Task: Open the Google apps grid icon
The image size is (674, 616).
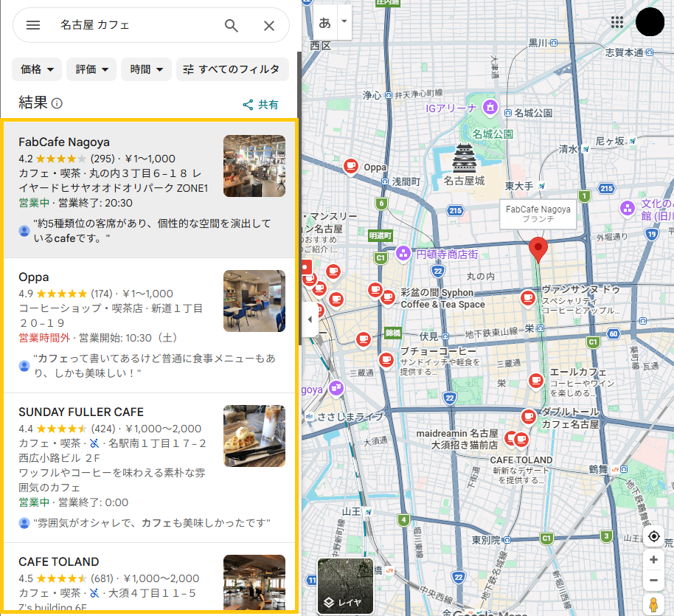Action: [x=616, y=22]
